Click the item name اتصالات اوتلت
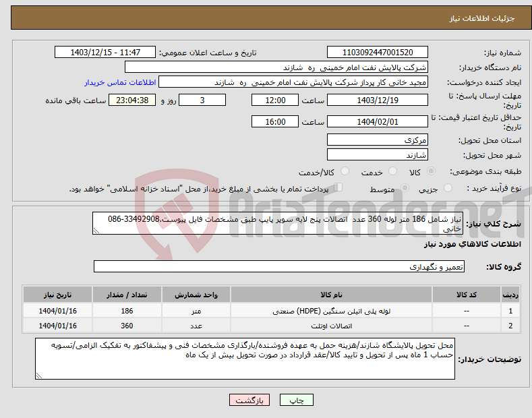The height and width of the screenshot is (418, 532). (331, 326)
